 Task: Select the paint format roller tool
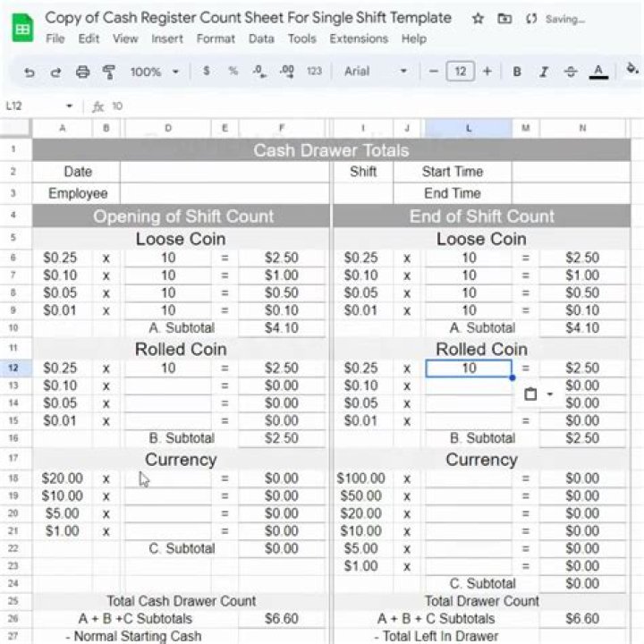pyautogui.click(x=109, y=72)
